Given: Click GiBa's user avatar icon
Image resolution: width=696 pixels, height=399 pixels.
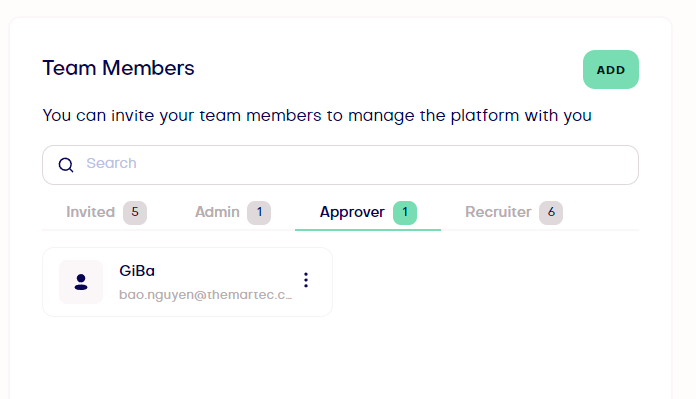Looking at the screenshot, I should click(81, 282).
